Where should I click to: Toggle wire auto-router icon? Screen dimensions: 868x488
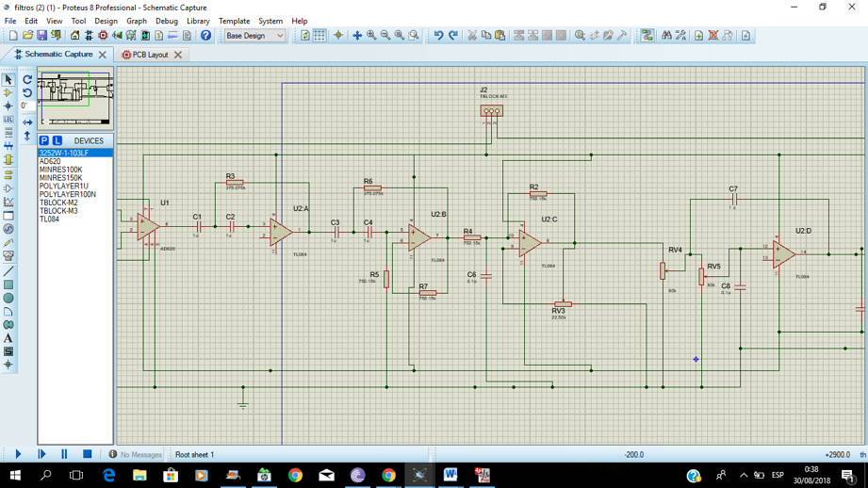pyautogui.click(x=647, y=36)
